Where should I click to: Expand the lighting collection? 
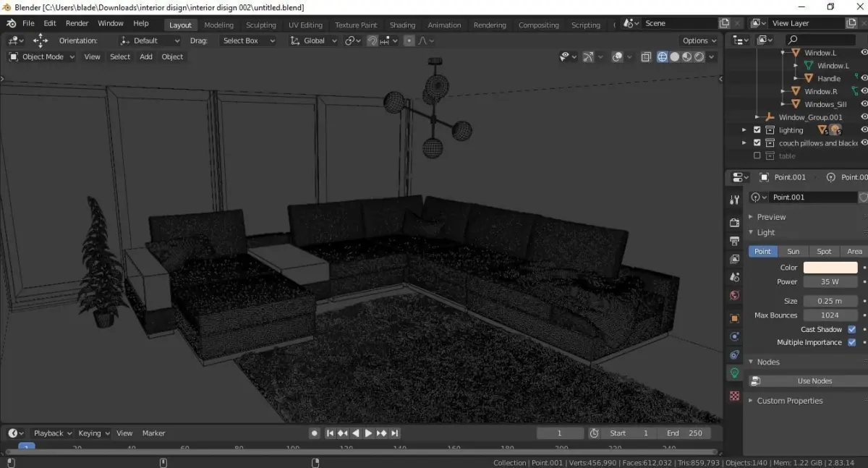(744, 130)
